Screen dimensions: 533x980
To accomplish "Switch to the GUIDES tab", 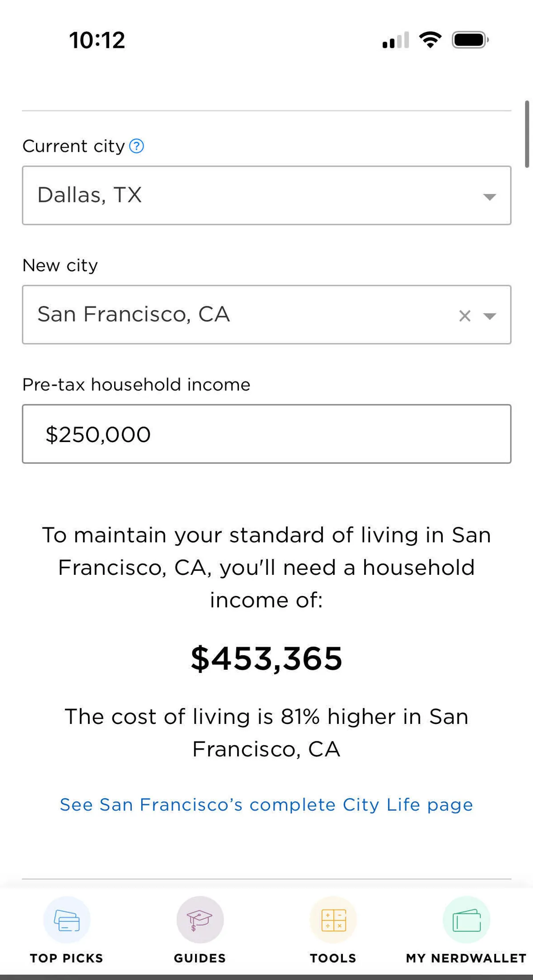I will pyautogui.click(x=200, y=958).
